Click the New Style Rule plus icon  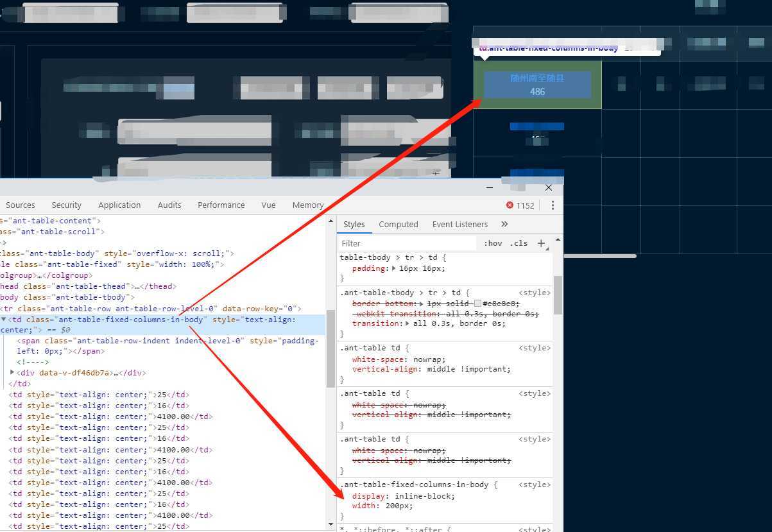[541, 243]
